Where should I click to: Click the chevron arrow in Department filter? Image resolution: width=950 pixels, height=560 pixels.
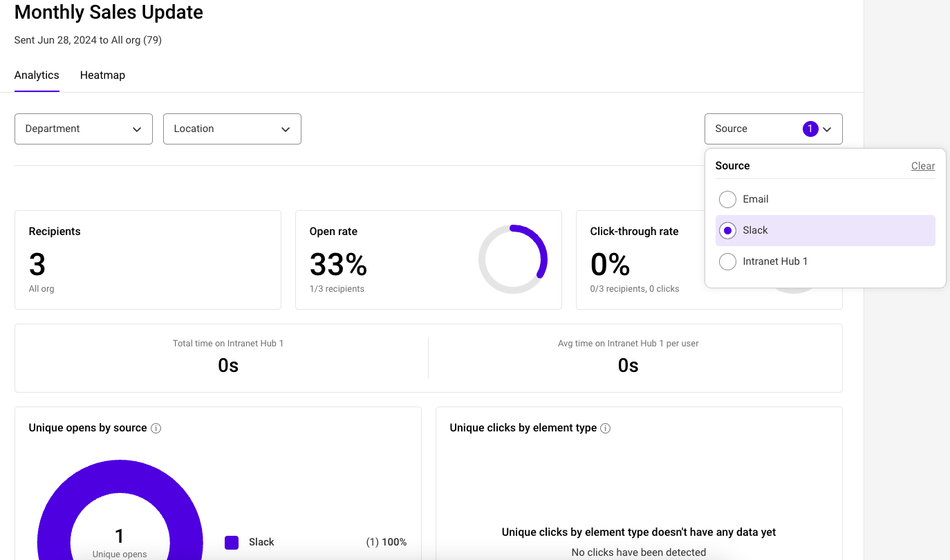pyautogui.click(x=137, y=129)
